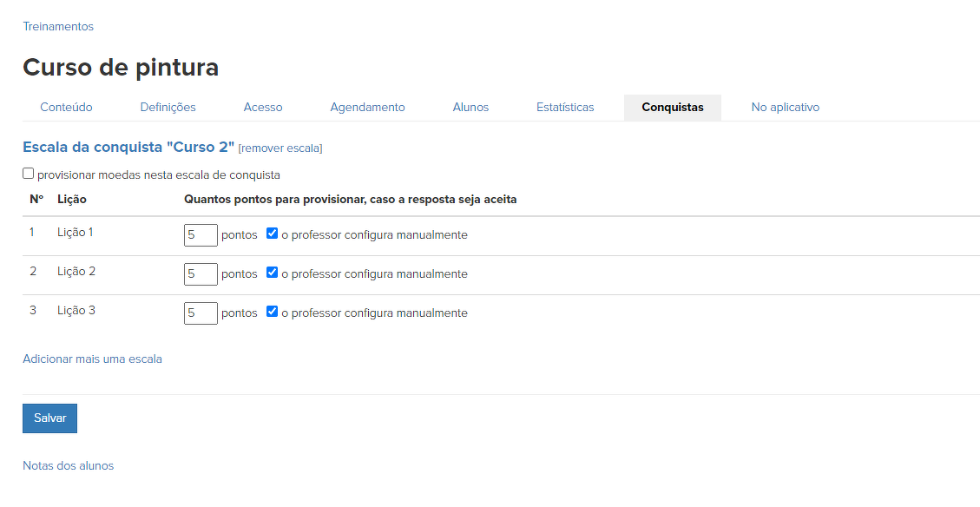Viewport: 980px width, 507px height.
Task: Focus the Lição 2 points field
Action: coord(201,274)
